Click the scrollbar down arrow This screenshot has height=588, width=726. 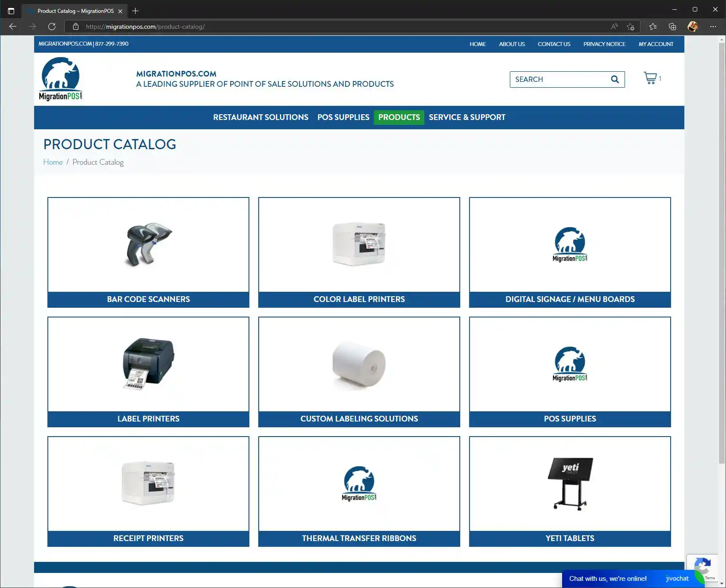(722, 584)
